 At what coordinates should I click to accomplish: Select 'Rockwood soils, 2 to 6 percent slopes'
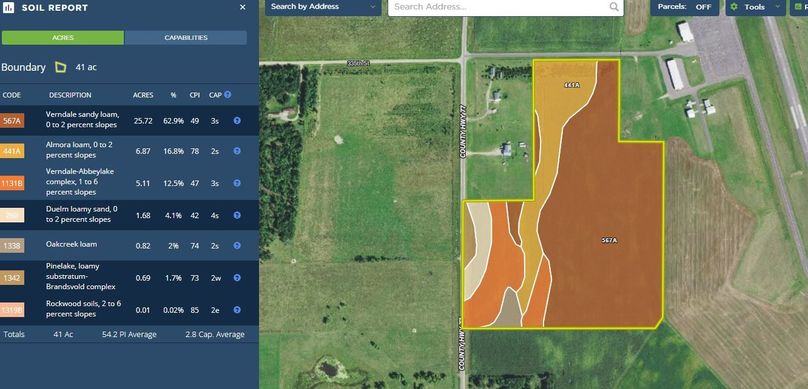[83, 309]
